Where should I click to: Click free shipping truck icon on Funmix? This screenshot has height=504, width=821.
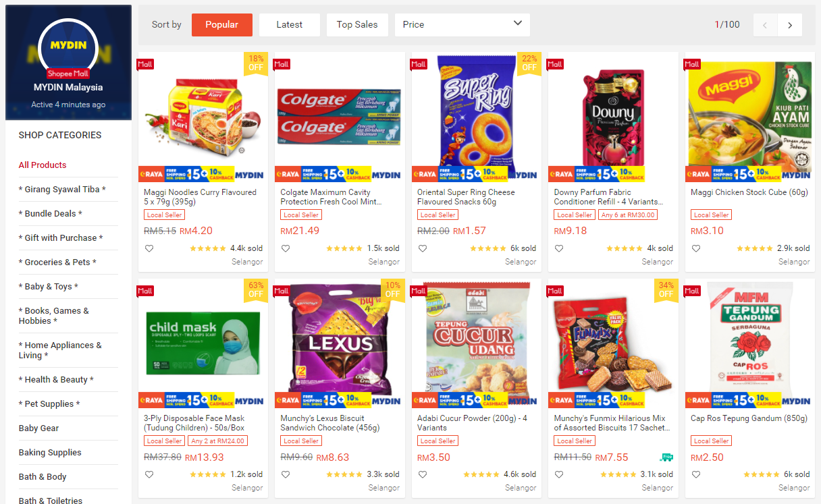coord(666,457)
